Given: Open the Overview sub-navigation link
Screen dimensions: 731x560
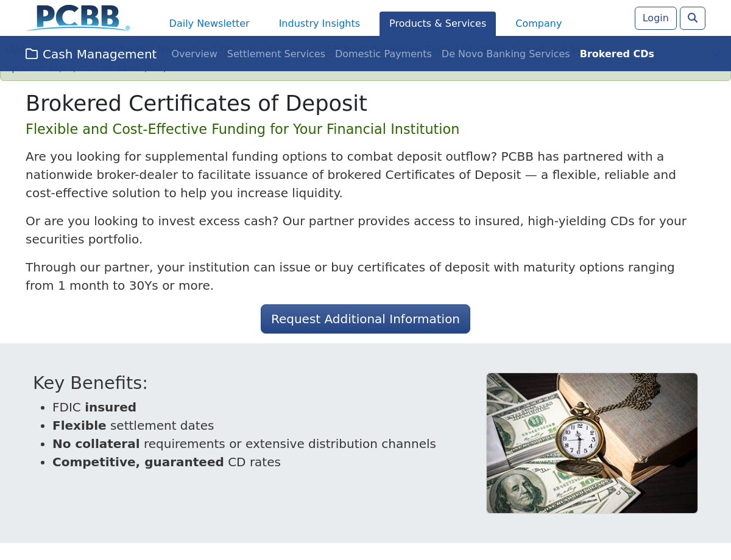Looking at the screenshot, I should point(194,54).
